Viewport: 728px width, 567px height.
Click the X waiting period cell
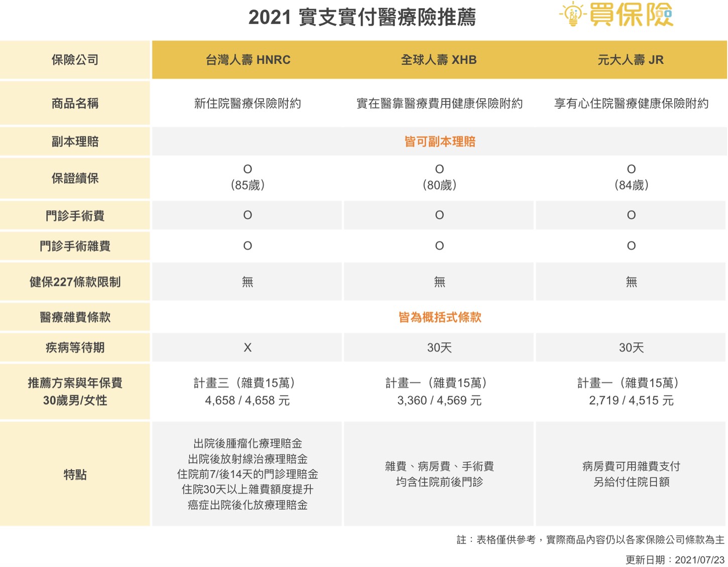point(248,347)
